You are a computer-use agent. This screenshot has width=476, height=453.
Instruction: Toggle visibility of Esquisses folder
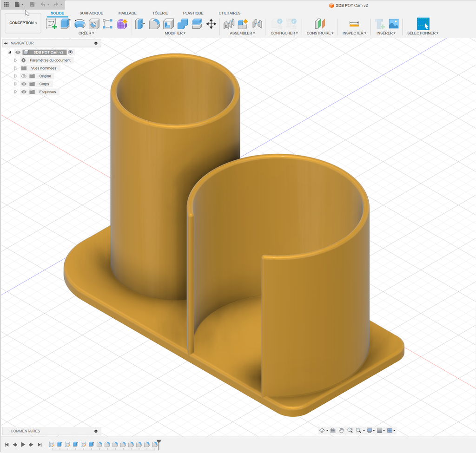coord(24,92)
